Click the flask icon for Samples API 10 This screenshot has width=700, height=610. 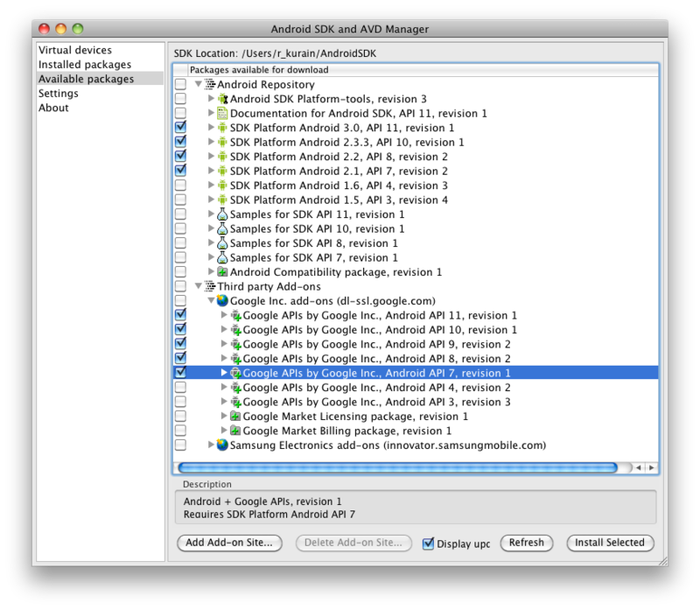tap(222, 228)
